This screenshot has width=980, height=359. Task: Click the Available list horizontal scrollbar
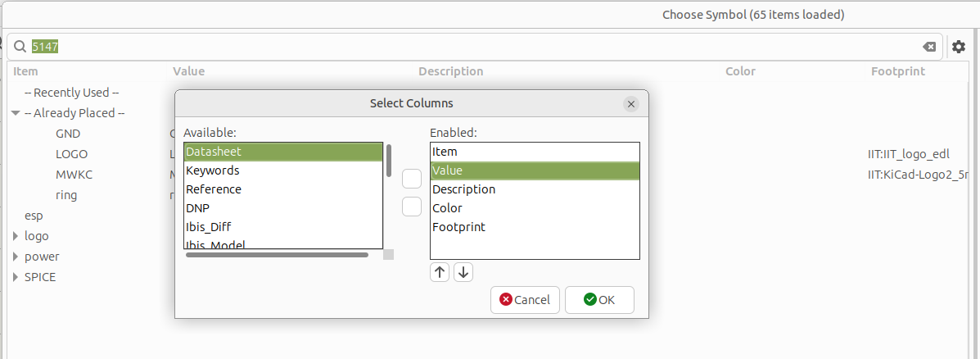click(277, 255)
